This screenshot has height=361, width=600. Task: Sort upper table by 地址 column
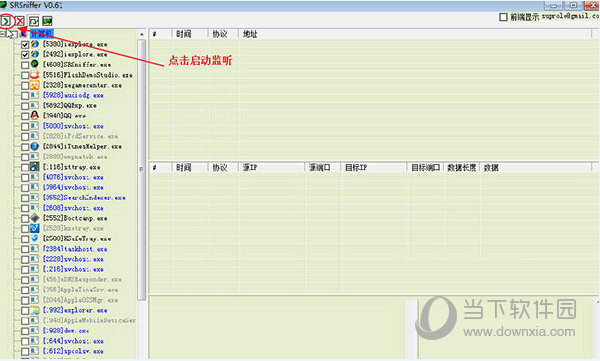pyautogui.click(x=415, y=34)
